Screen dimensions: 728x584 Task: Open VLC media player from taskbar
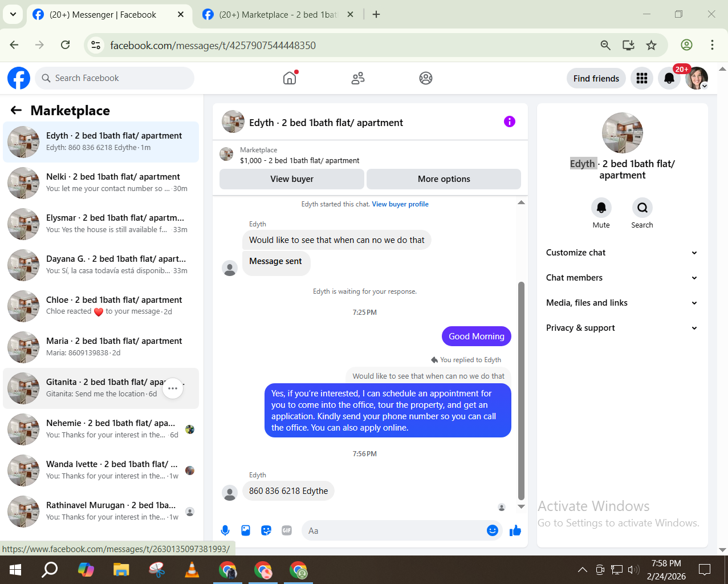192,569
